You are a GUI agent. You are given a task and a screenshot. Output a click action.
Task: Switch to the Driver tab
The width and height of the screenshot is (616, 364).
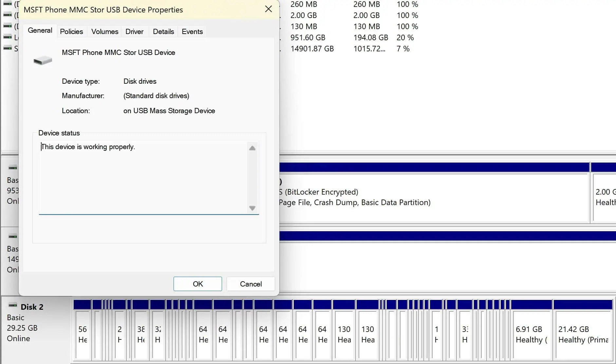point(134,32)
